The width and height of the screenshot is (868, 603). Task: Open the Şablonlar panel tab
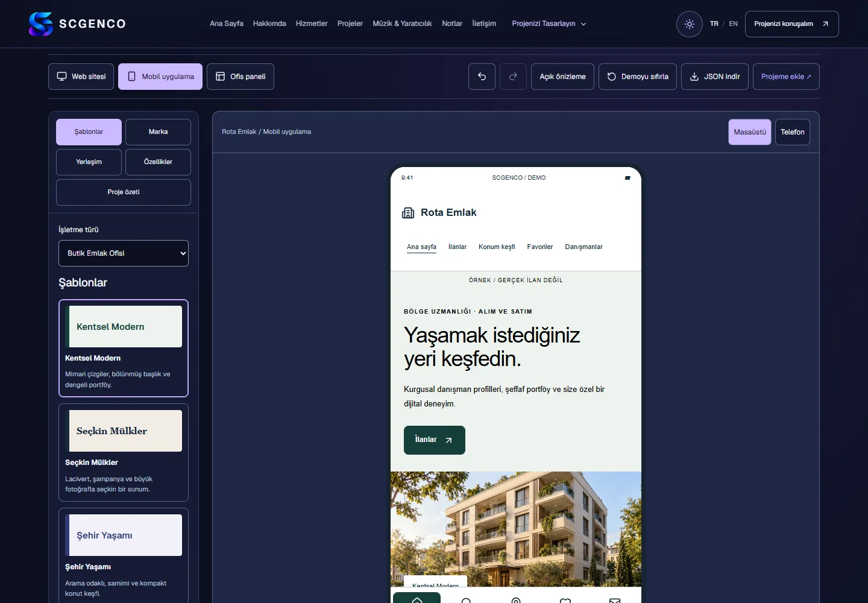point(89,132)
